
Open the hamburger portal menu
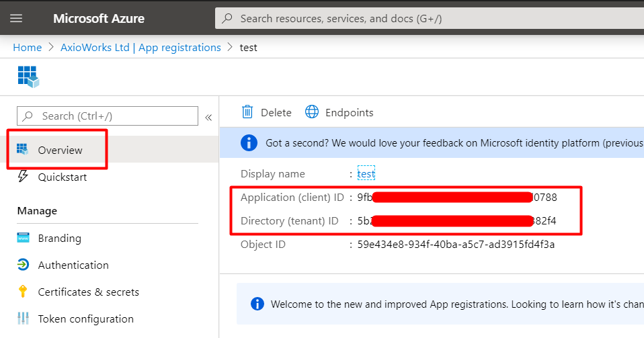[x=16, y=19]
